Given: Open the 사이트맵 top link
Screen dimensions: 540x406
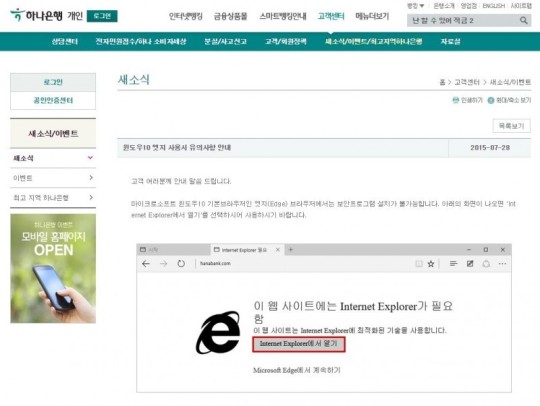Looking at the screenshot, I should click(521, 6).
